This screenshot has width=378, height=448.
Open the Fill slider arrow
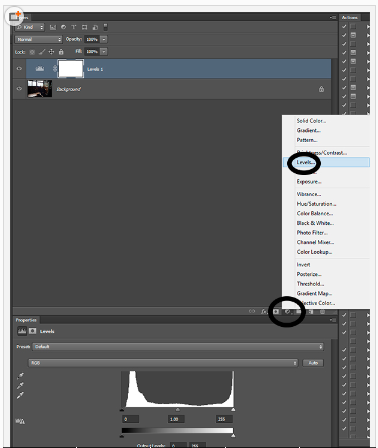click(x=104, y=52)
